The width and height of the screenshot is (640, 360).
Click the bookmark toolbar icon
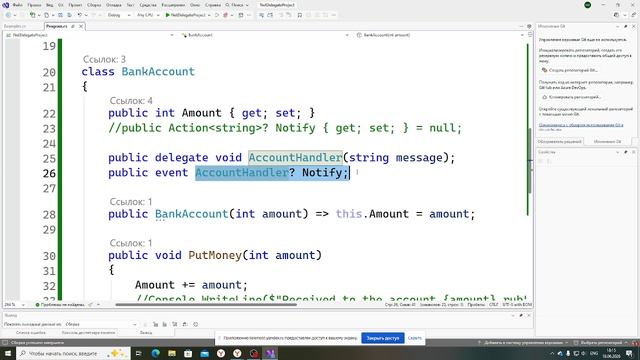click(300, 15)
